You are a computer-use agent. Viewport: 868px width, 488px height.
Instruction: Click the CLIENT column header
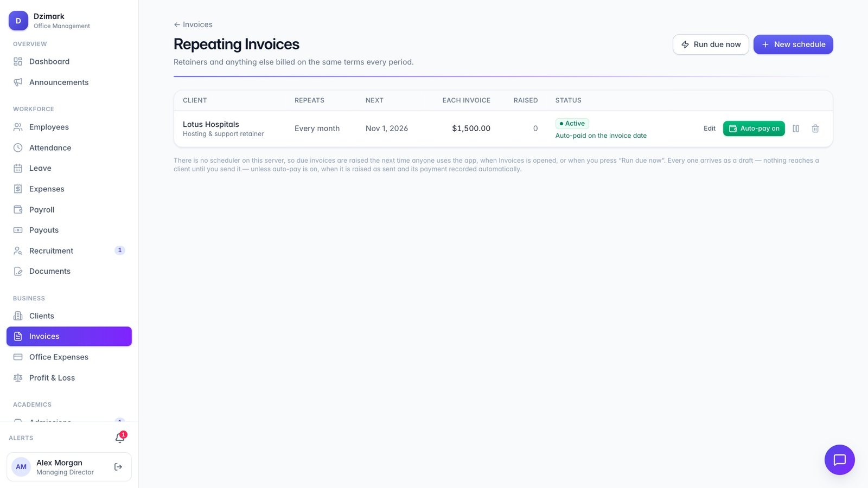(x=195, y=100)
